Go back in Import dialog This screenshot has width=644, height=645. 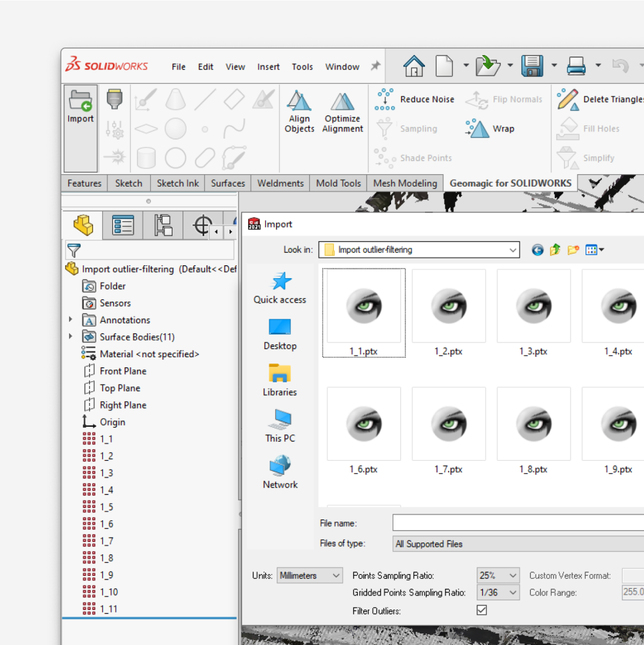(537, 250)
